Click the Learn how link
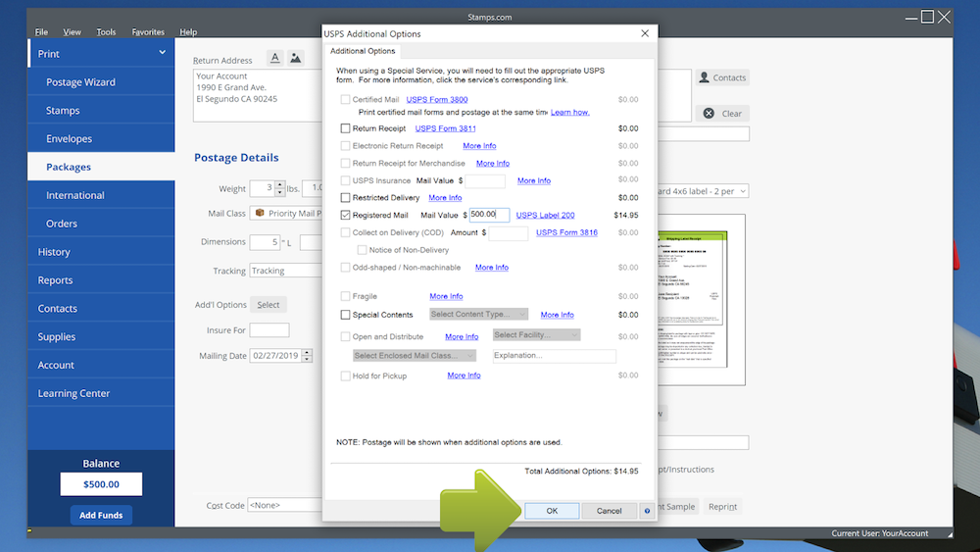The height and width of the screenshot is (552, 980). click(570, 113)
